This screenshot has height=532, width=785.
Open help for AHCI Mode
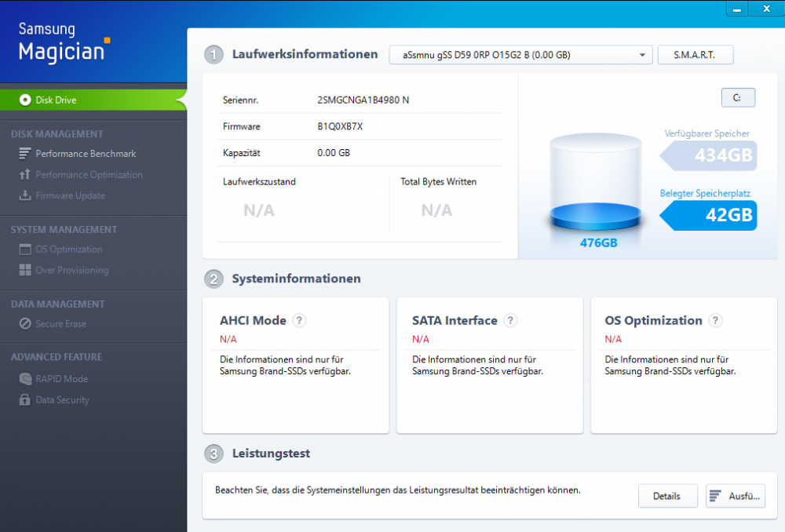299,320
